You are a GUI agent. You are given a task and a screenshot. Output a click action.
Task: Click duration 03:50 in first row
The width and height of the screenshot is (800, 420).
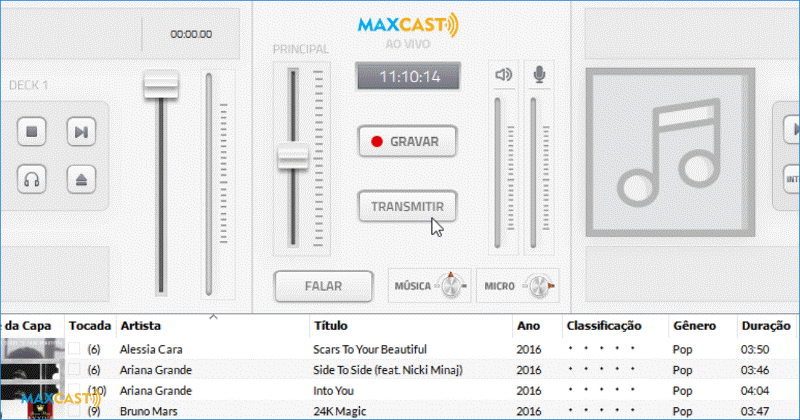(755, 349)
